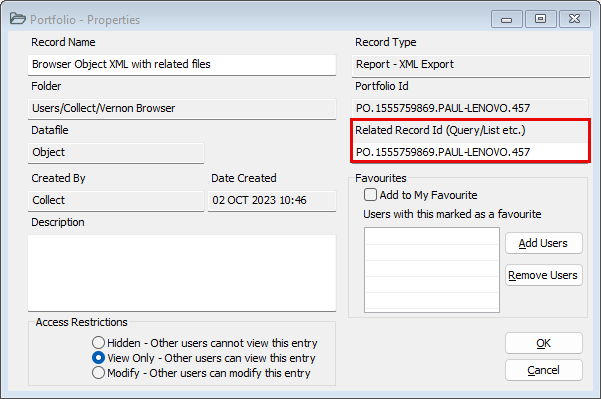
Task: Maximize the Portfolio Properties window
Action: (x=540, y=19)
